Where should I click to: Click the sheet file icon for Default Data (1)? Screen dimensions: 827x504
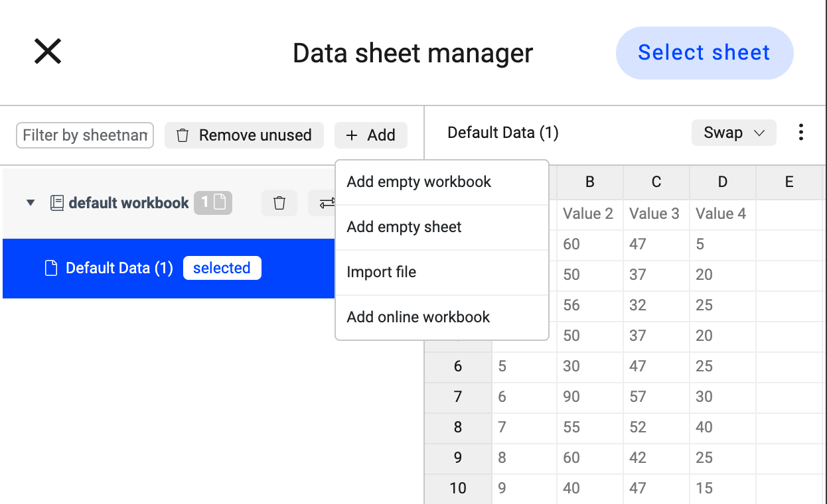click(51, 269)
